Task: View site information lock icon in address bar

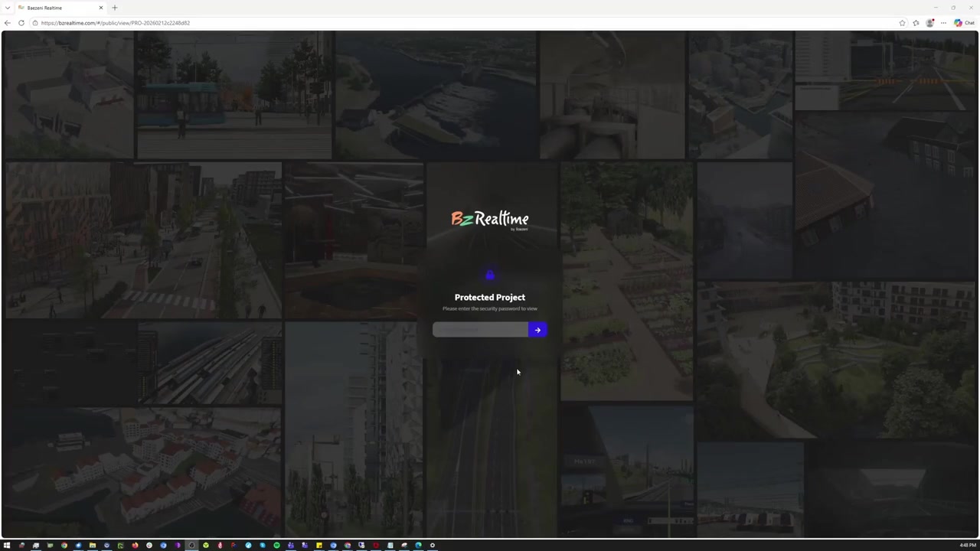Action: [x=35, y=23]
